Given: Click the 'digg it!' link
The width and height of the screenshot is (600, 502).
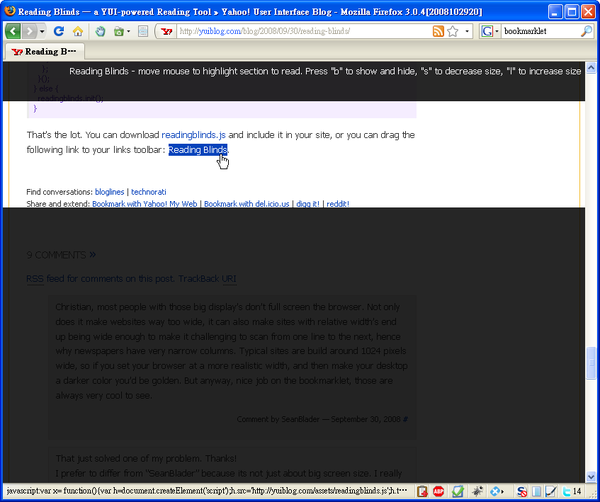Looking at the screenshot, I should [308, 204].
